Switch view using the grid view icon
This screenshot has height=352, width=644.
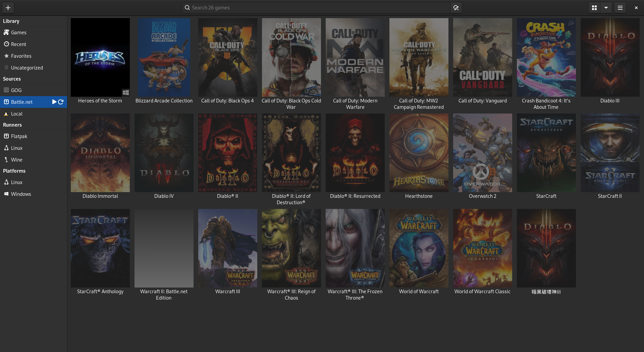pyautogui.click(x=594, y=7)
